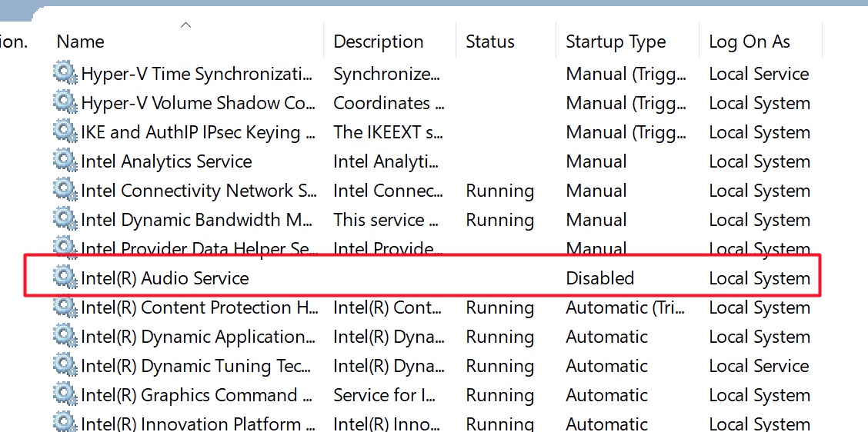Select the Intel(R) Innovation Platform service name
Image resolution: width=868 pixels, height=432 pixels.
199,424
